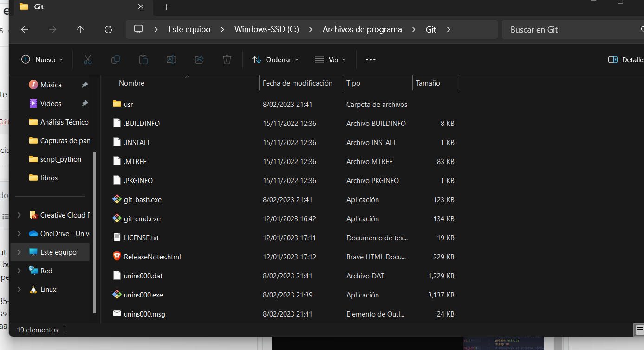Screen dimensions: 644x350
Task: Select the Brave icon of ReleaseNotes.html
Action: (117, 257)
